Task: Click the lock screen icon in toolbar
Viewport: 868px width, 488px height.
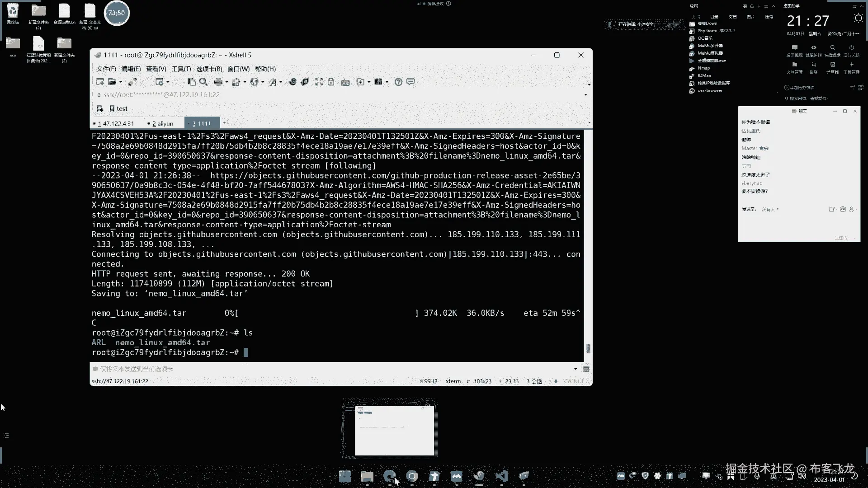Action: (x=331, y=82)
